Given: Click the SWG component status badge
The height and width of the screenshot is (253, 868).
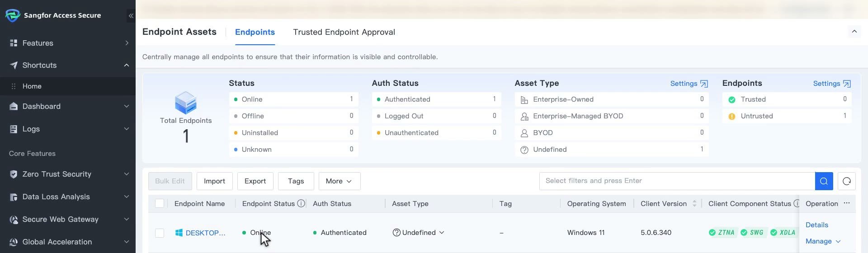Looking at the screenshot, I should coord(753,233).
